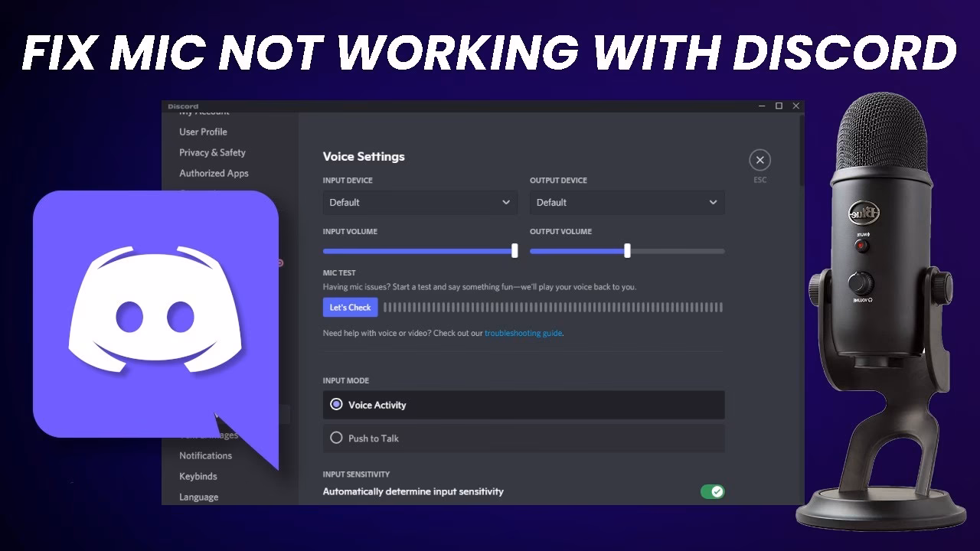Maximize the Discord window
980x551 pixels.
(x=779, y=106)
